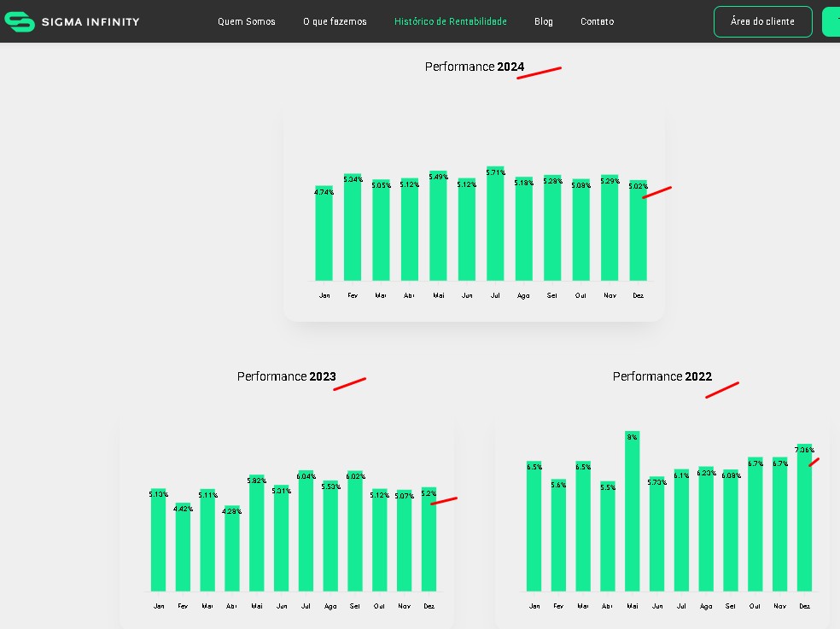Click the Performance 2022 chart title

[662, 376]
